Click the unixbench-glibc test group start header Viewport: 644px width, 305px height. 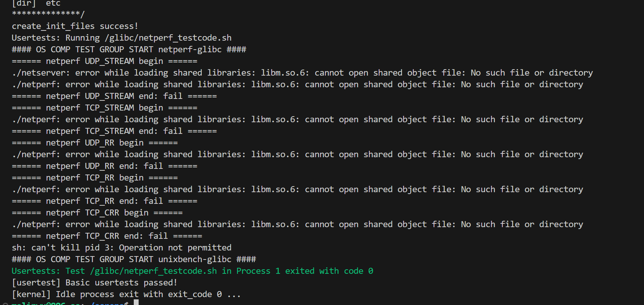[x=134, y=259]
